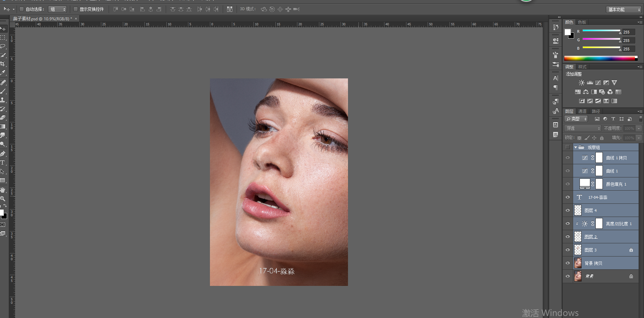Select the Pen tool
Screen dimensions: 644x318
3,154
